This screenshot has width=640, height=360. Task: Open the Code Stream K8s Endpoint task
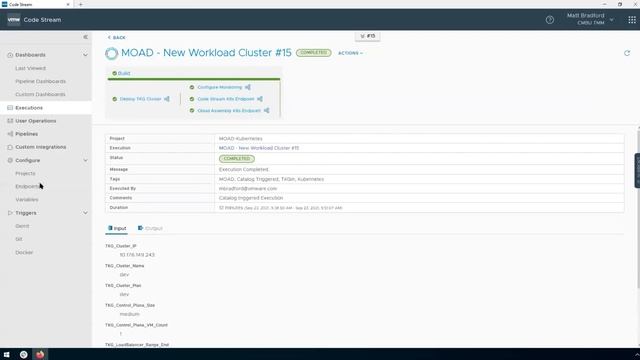[226, 99]
